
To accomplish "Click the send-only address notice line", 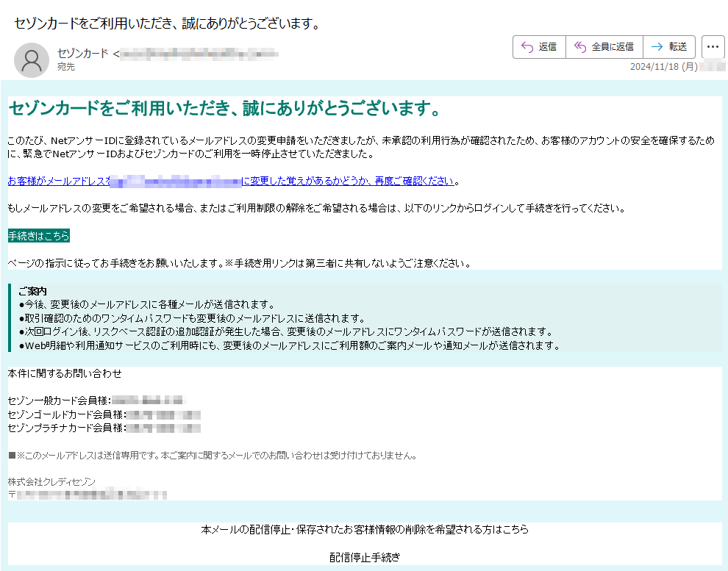I will pos(213,456).
